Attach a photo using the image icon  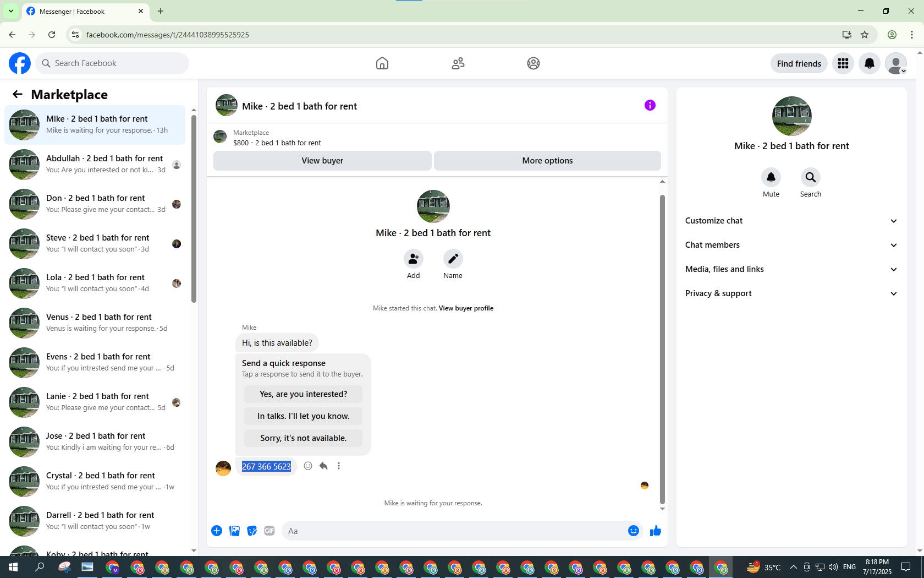pos(234,531)
